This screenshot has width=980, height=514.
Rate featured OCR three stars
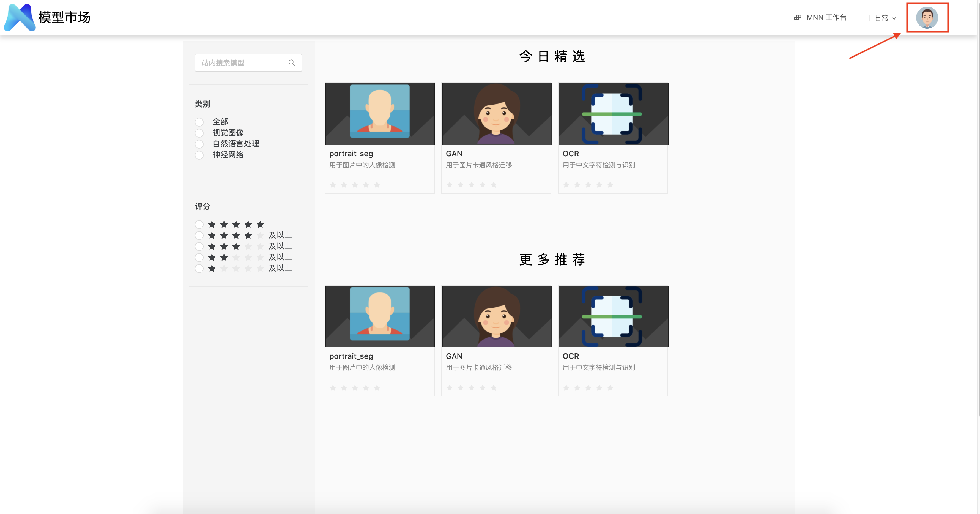click(x=588, y=185)
